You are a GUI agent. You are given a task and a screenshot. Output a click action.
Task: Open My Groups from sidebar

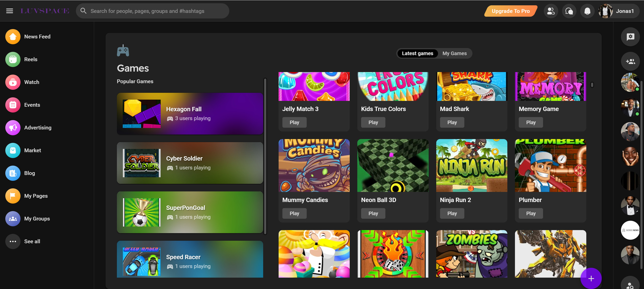coord(28,219)
